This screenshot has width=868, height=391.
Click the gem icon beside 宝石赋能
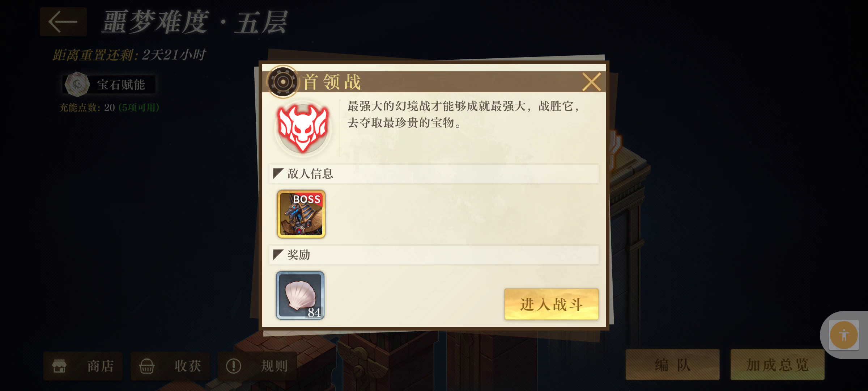point(77,84)
